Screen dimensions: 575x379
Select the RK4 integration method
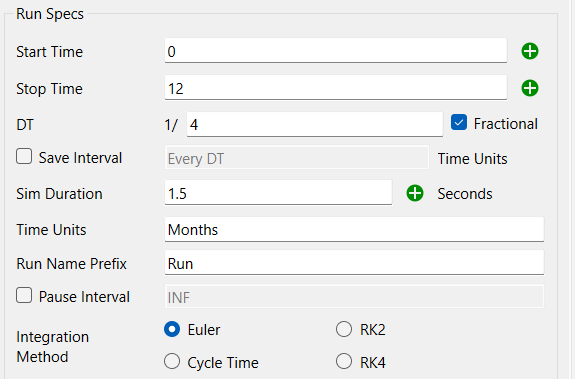pyautogui.click(x=344, y=361)
